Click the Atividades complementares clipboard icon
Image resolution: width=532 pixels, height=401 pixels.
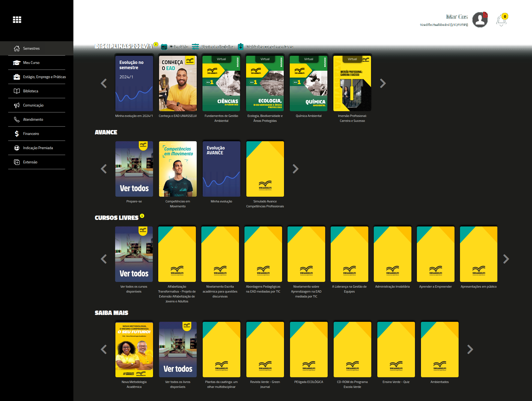pyautogui.click(x=241, y=47)
